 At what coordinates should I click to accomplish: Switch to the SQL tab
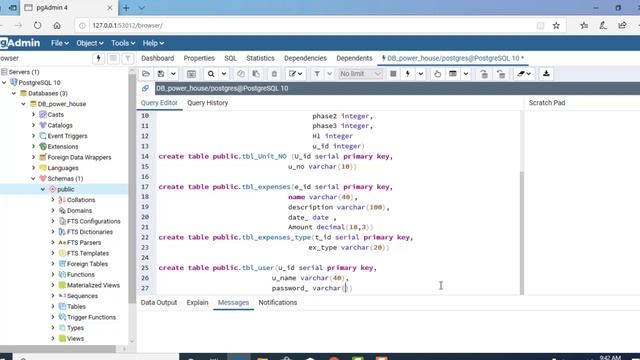(x=231, y=58)
